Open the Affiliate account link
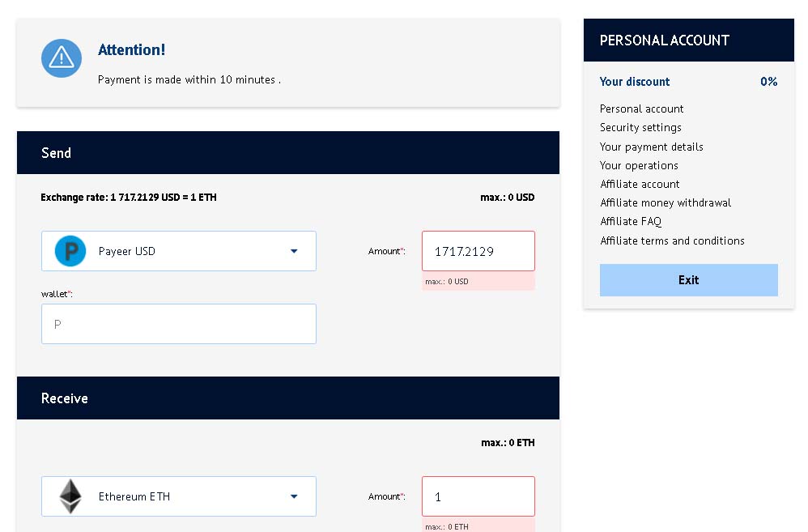 640,184
